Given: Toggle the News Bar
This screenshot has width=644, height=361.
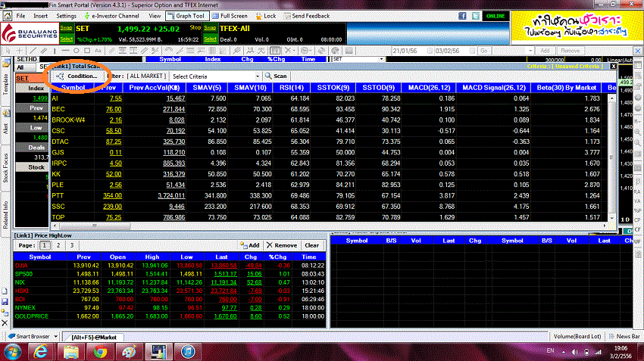Looking at the screenshot, I should (624, 336).
